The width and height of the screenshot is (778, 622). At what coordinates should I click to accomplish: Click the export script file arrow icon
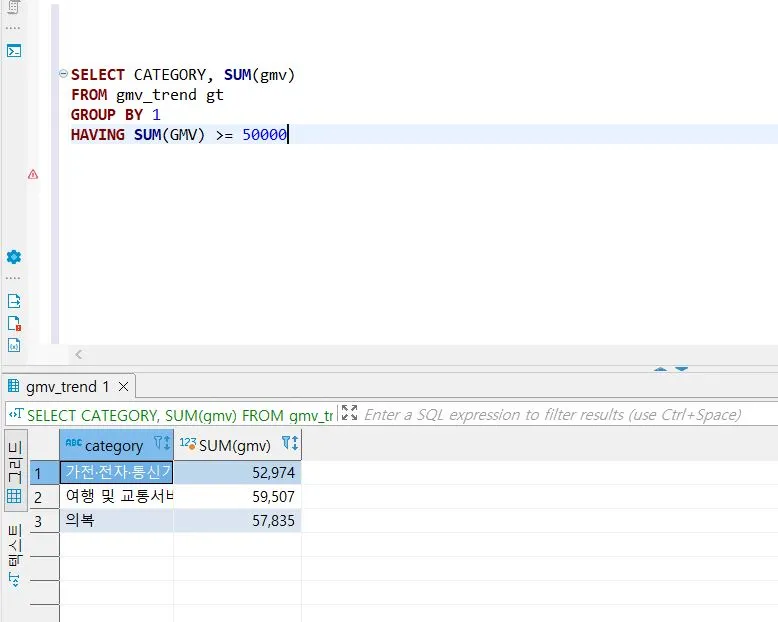pyautogui.click(x=14, y=301)
